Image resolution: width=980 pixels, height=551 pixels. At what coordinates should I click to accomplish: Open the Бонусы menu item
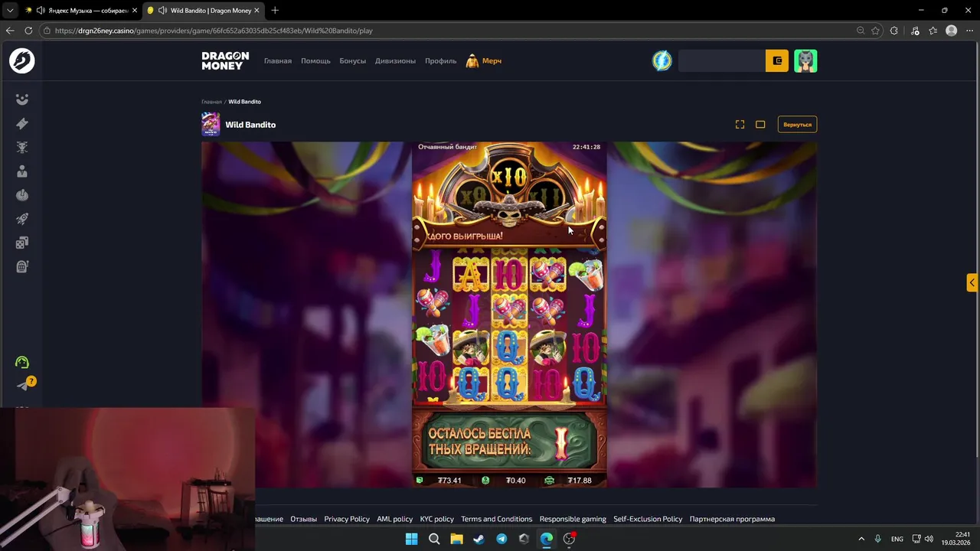[353, 60]
